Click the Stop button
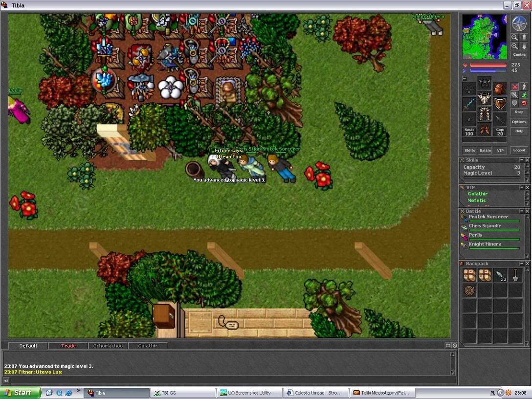532x399 pixels. [x=519, y=112]
